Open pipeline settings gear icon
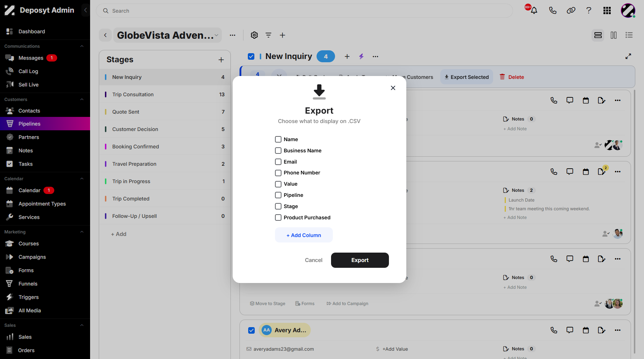Screen dimensions: 644x359 254,35
